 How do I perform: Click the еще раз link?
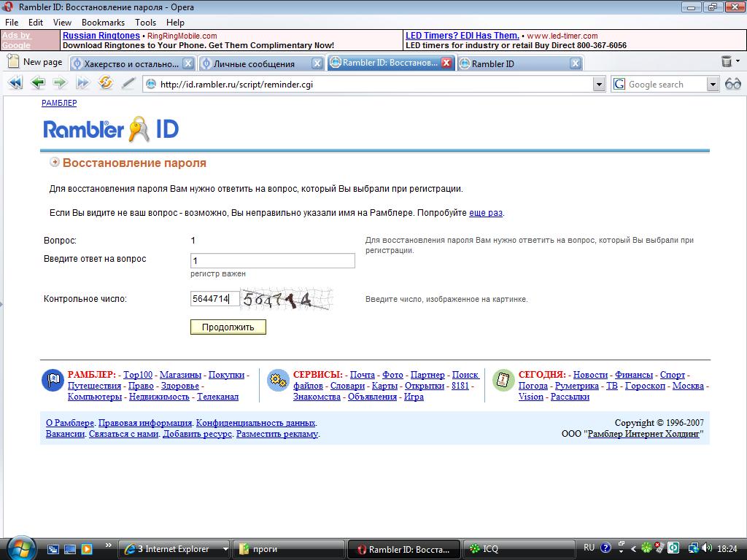point(485,213)
